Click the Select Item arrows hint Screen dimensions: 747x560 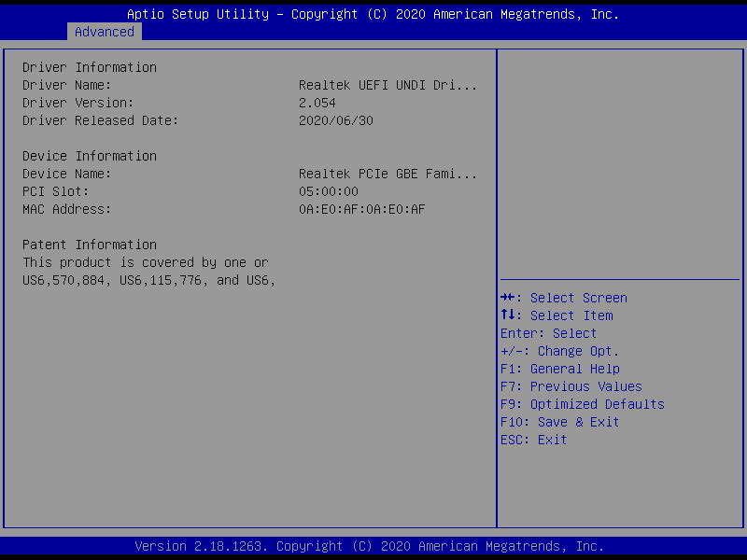tap(557, 315)
